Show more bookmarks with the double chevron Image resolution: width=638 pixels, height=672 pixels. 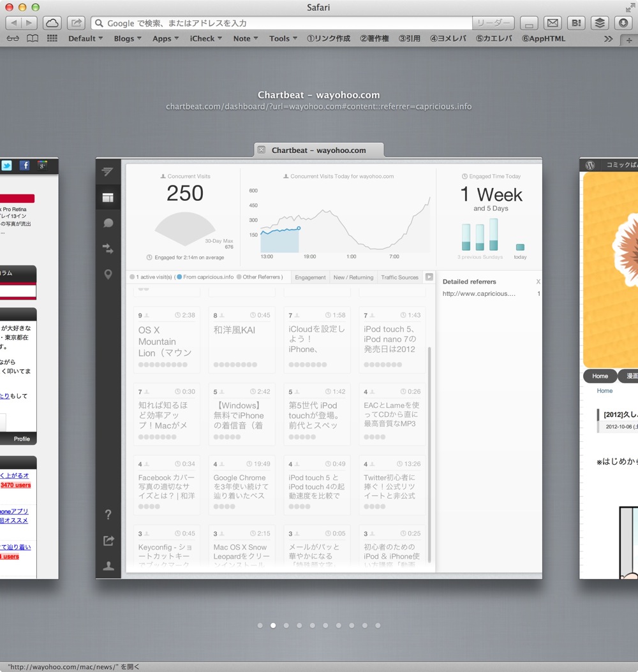point(608,39)
